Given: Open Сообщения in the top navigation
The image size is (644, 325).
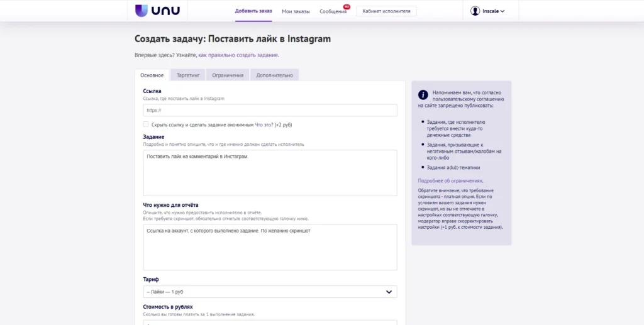Looking at the screenshot, I should (x=333, y=11).
